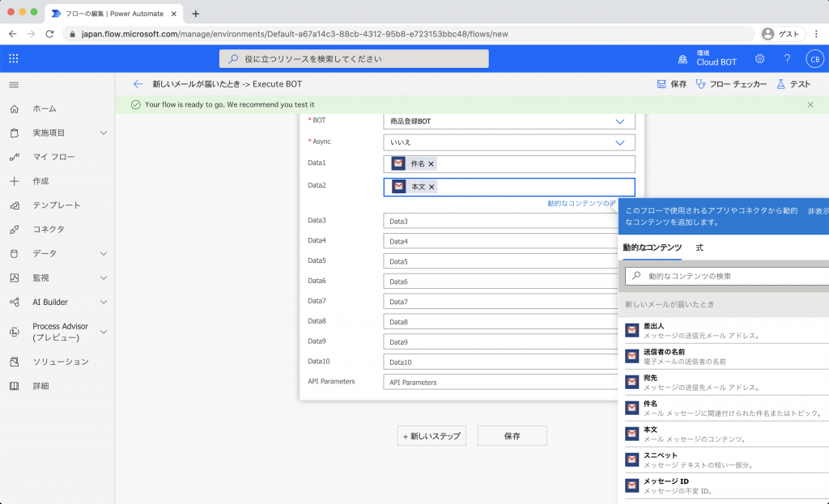Click the connector plug icon in sidebar

[15, 229]
